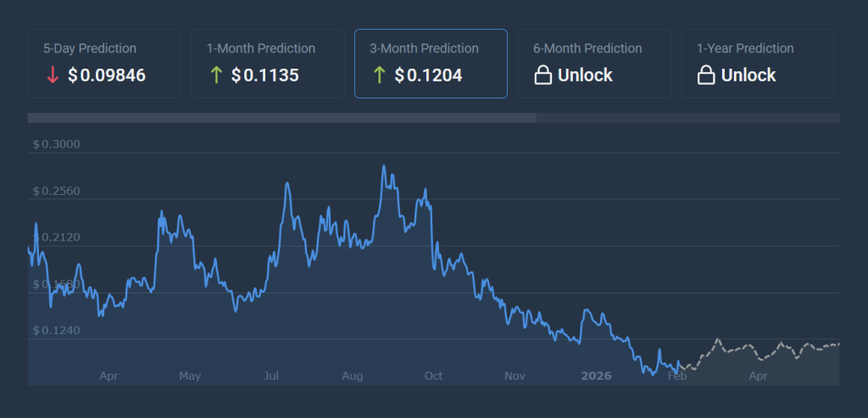Click the Unlock text under 1-Year Prediction
868x418 pixels.
point(748,75)
